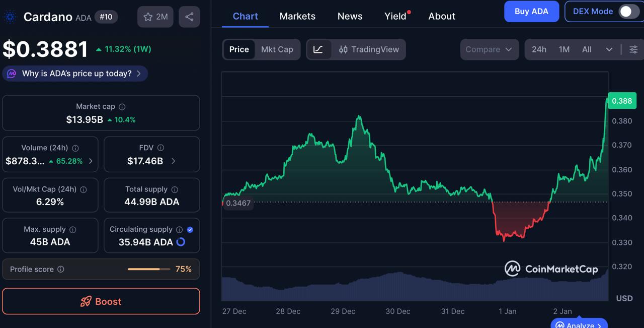644x328 pixels.
Task: Click the verified badge next to Circulating supply
Action: point(190,229)
